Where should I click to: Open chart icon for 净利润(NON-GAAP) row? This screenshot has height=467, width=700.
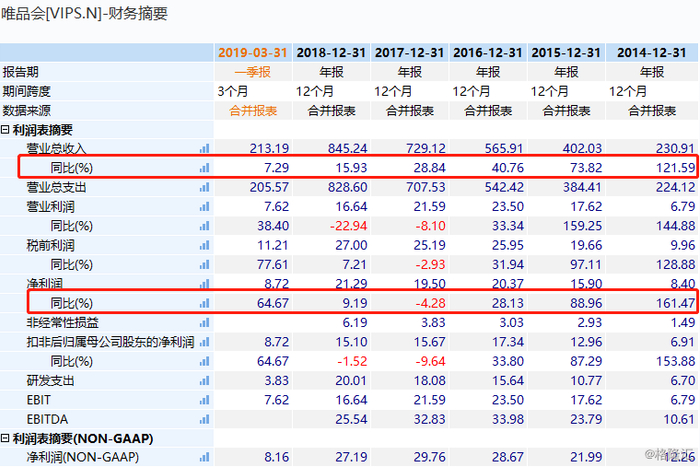coord(204,457)
